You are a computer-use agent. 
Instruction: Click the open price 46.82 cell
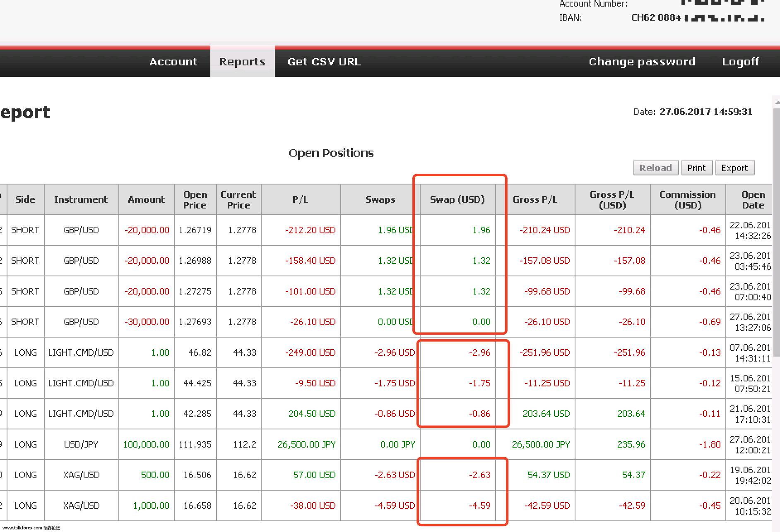coord(195,352)
